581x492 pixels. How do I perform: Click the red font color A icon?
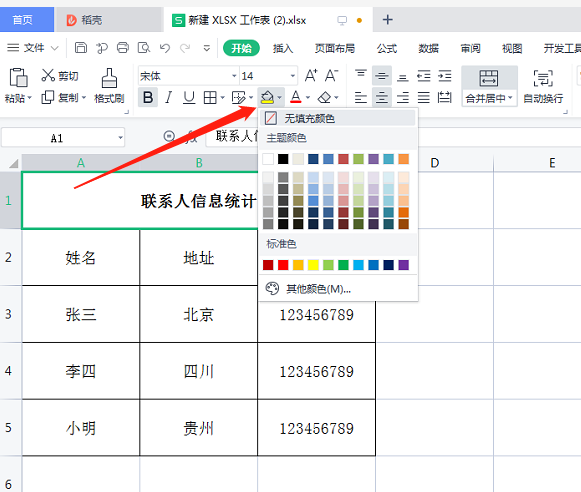(x=296, y=97)
